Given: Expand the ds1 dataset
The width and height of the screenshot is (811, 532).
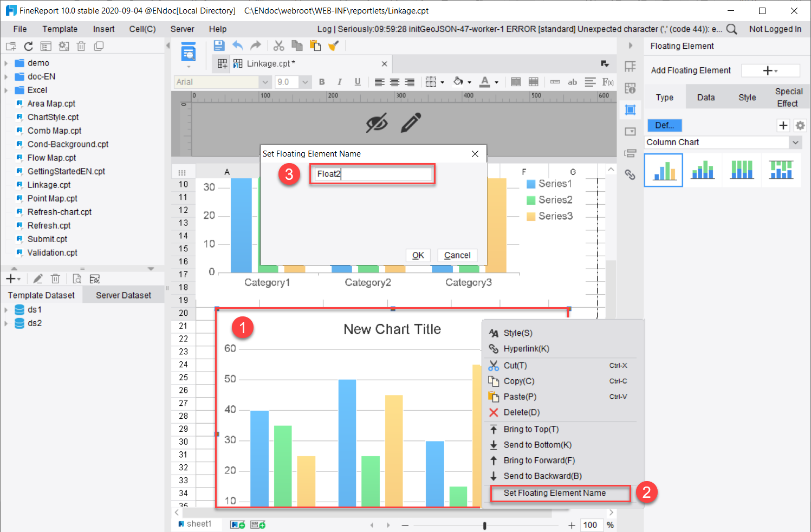Looking at the screenshot, I should [x=6, y=310].
